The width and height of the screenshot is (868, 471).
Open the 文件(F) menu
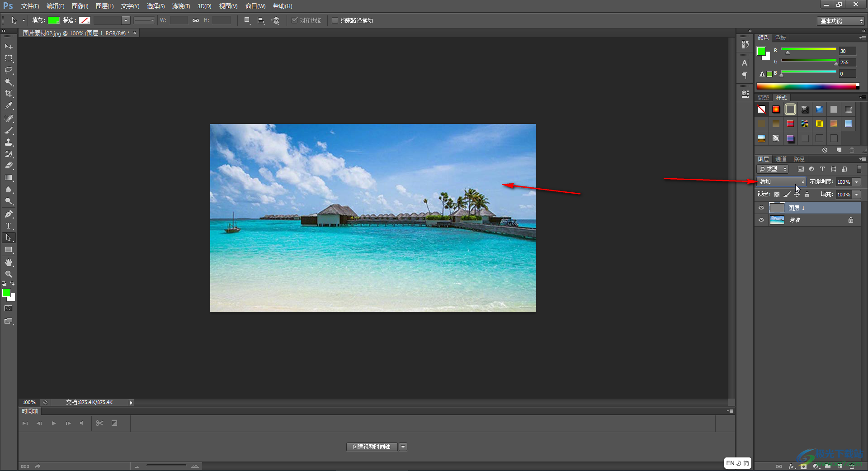[x=30, y=6]
